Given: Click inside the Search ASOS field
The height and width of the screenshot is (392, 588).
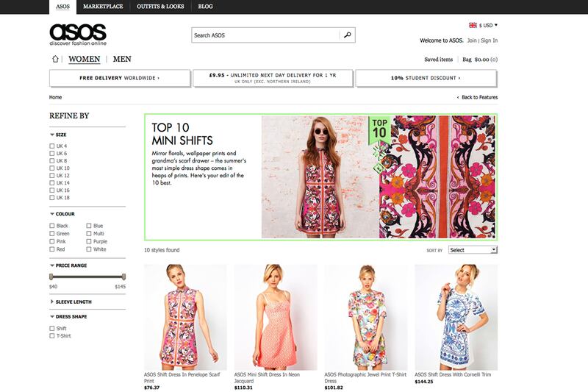Looking at the screenshot, I should click(x=265, y=35).
